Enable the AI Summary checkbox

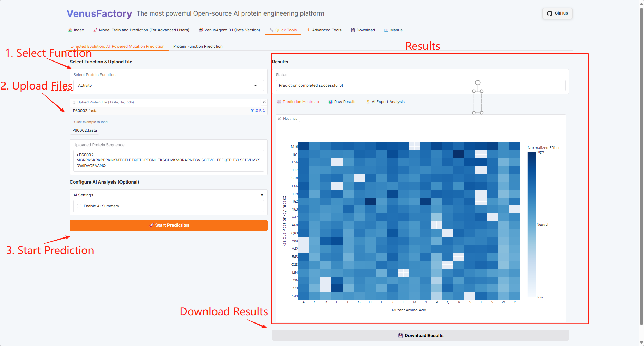(79, 206)
